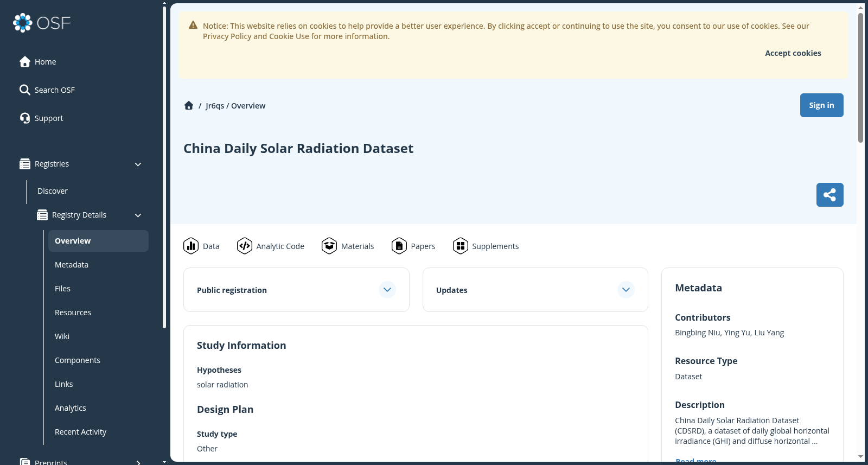The height and width of the screenshot is (465, 868).
Task: Click the page scrollbar down arrow
Action: click(860, 457)
